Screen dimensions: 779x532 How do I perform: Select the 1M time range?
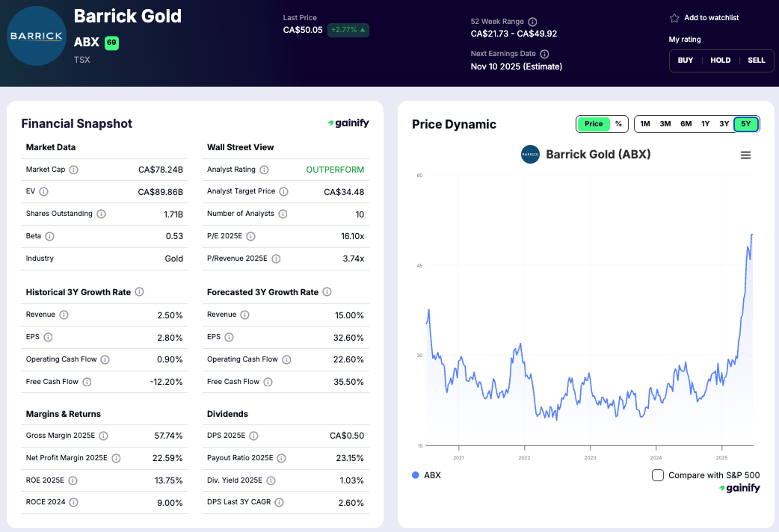click(x=645, y=124)
